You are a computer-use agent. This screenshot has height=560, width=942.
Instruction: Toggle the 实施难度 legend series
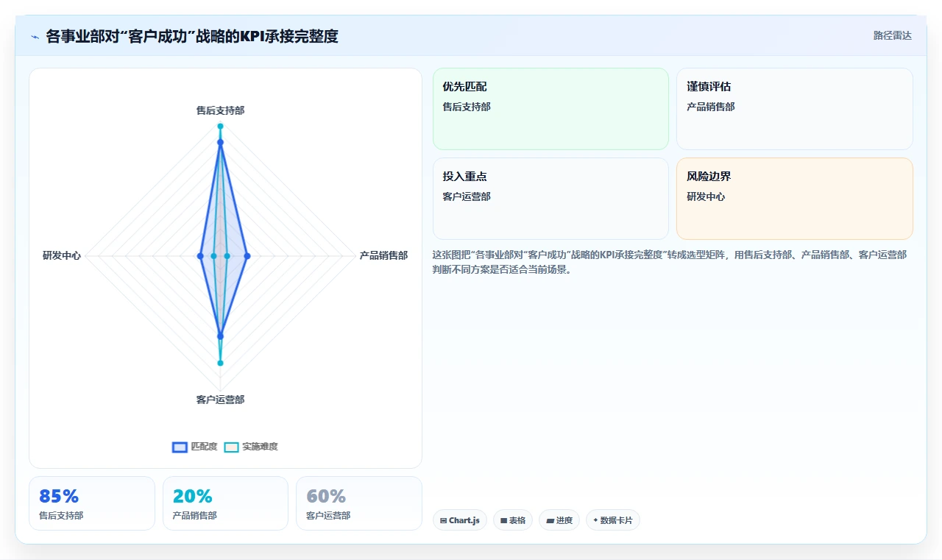click(251, 447)
